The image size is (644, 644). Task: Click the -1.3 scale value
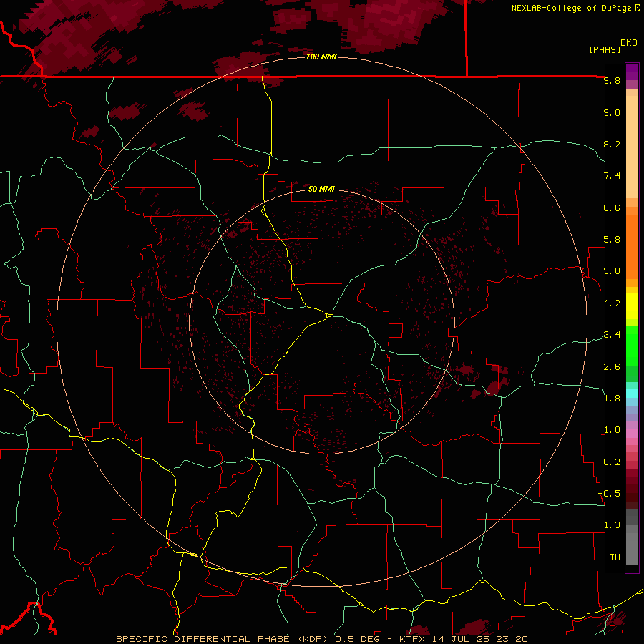coord(610,525)
